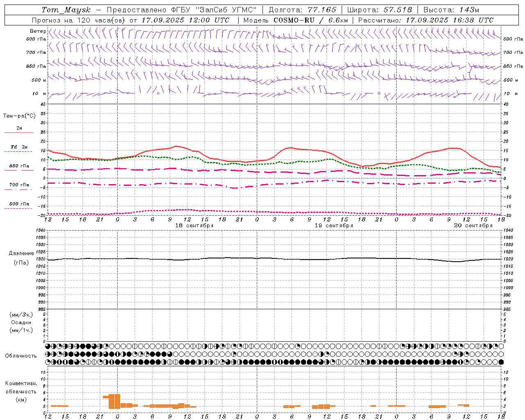Click the 'Тем-ра(°C)' temperature label
Image resolution: width=525 pixels, height=420 pixels.
pyautogui.click(x=19, y=116)
